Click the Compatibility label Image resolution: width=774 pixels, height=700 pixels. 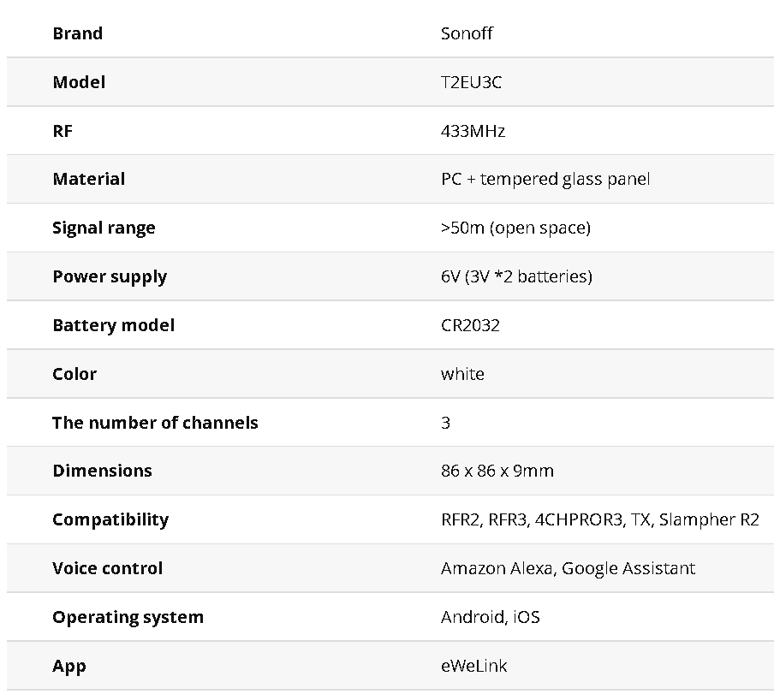[110, 519]
